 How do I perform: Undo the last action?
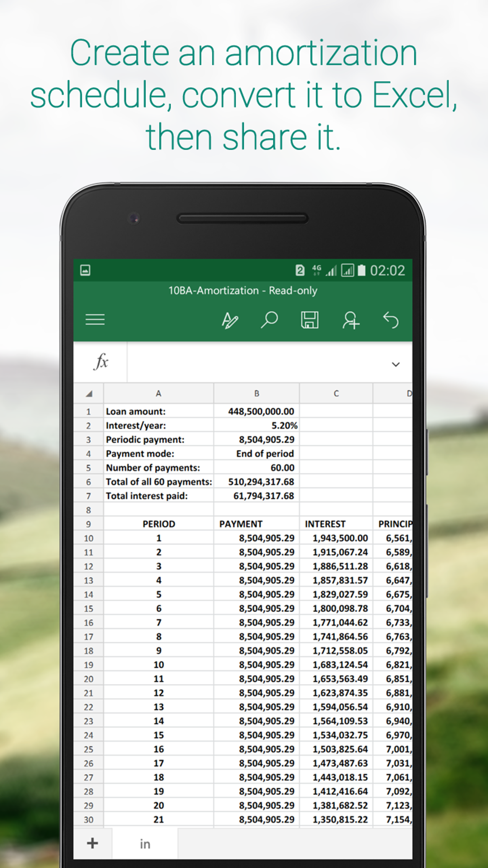click(x=391, y=320)
